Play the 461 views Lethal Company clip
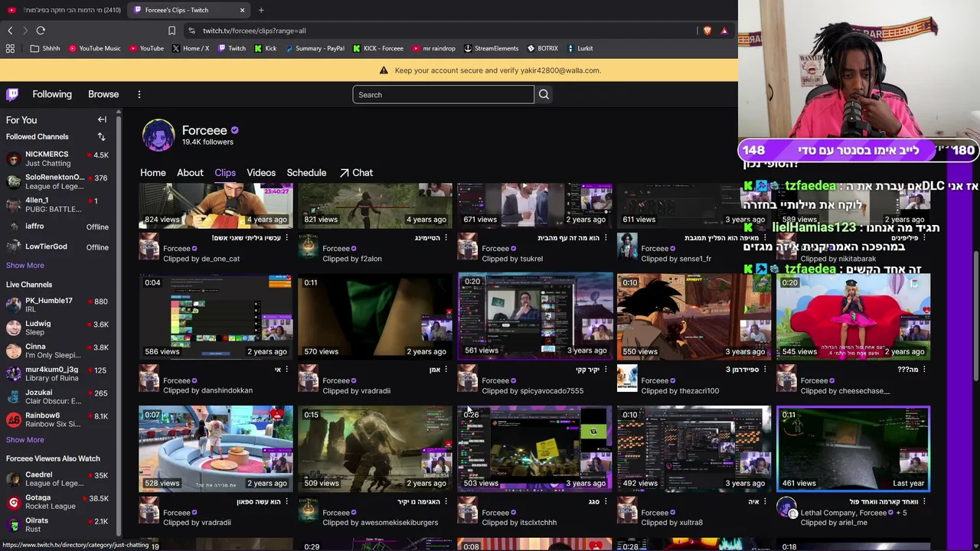The image size is (980, 551). point(853,448)
